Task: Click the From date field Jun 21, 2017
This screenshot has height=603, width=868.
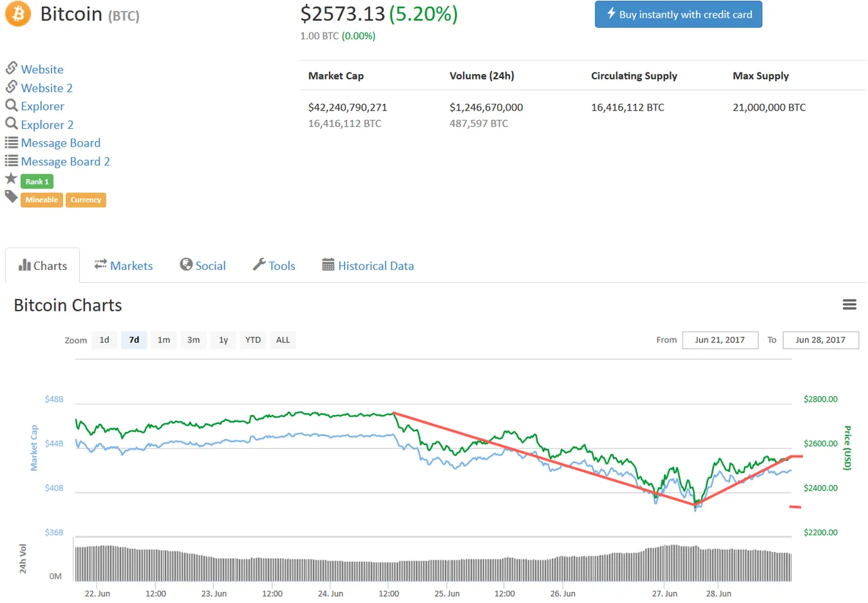Action: [720, 340]
